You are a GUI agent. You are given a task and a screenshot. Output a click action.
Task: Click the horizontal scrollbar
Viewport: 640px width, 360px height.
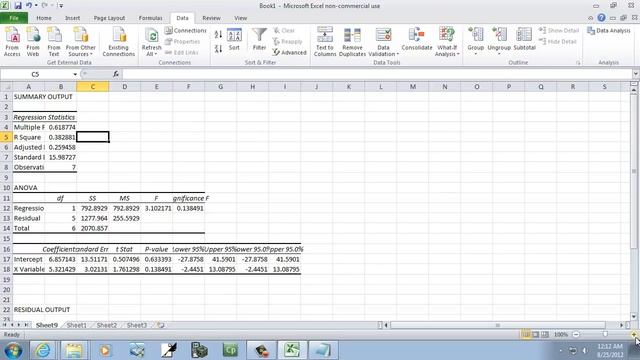pos(498,325)
